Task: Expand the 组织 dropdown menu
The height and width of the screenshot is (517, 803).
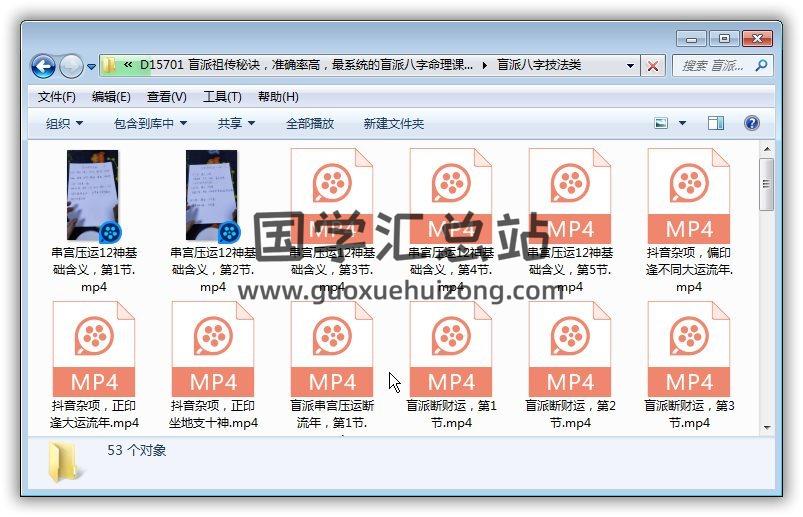Action: point(64,124)
